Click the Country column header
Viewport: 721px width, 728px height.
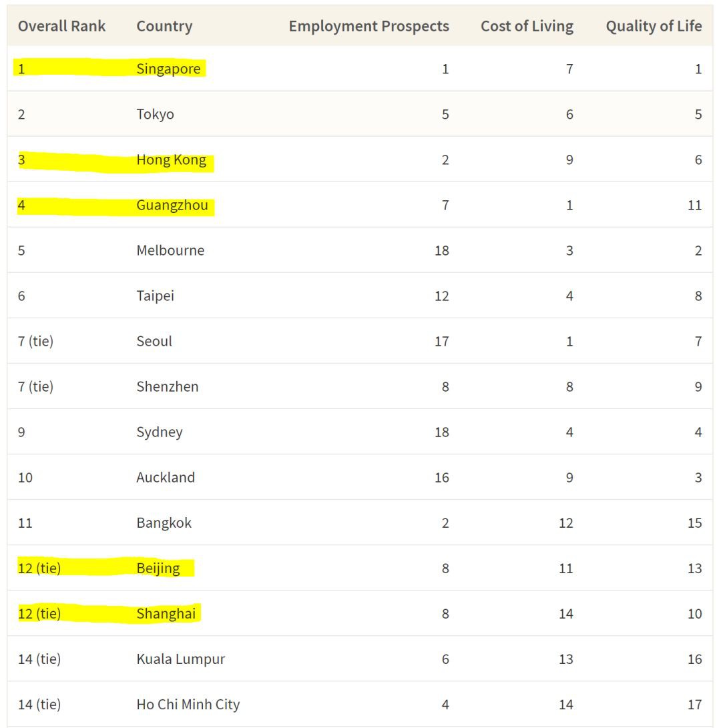pyautogui.click(x=164, y=26)
